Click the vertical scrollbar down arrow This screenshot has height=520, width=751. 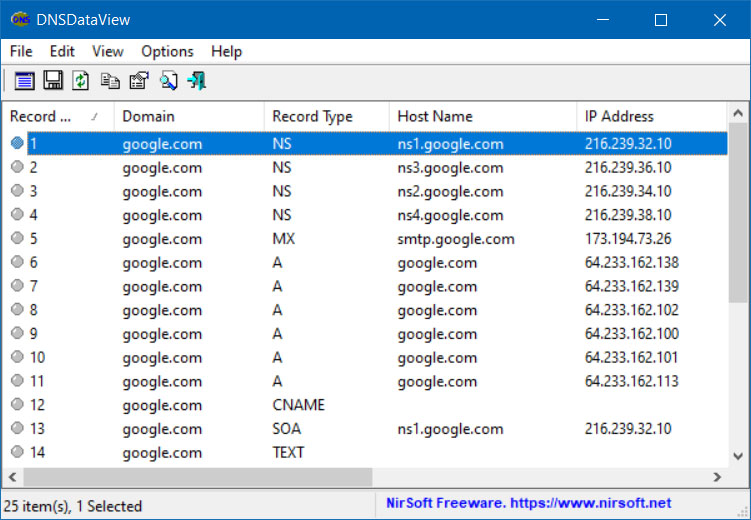(738, 456)
